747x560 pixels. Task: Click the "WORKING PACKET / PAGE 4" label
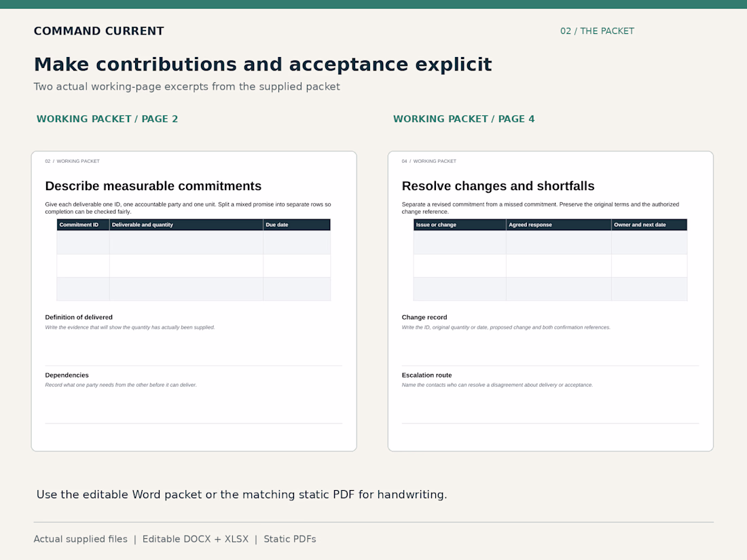(464, 119)
